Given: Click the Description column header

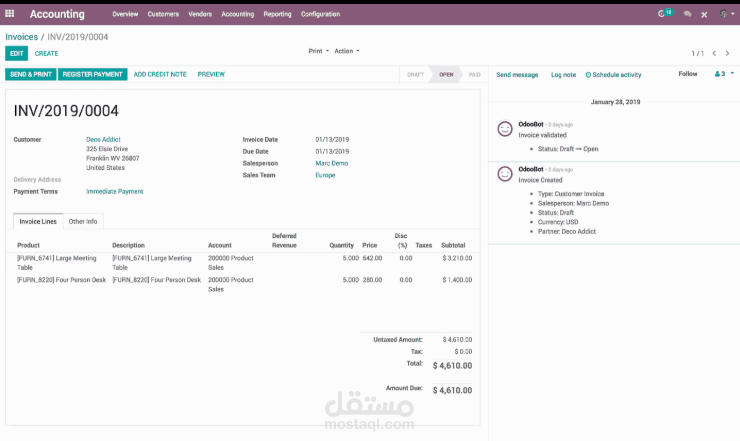Looking at the screenshot, I should pos(128,245).
